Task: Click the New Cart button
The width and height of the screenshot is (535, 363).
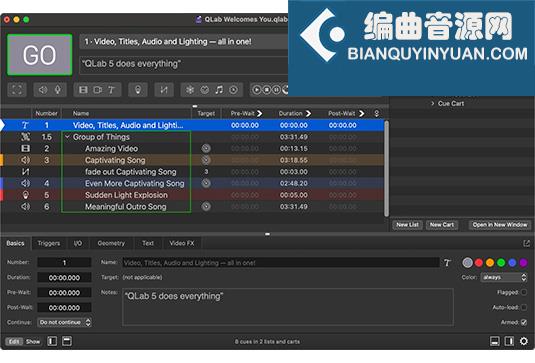Action: coord(442,224)
